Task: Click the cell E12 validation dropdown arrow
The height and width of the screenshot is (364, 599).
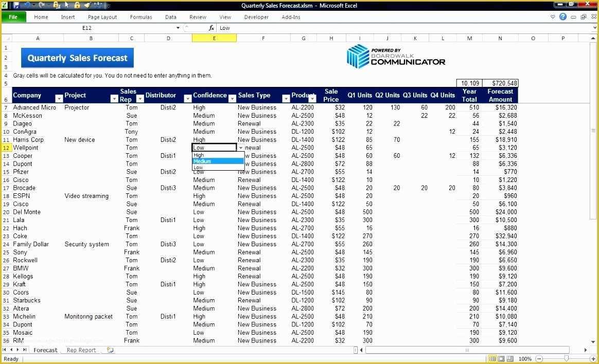Action: point(241,148)
